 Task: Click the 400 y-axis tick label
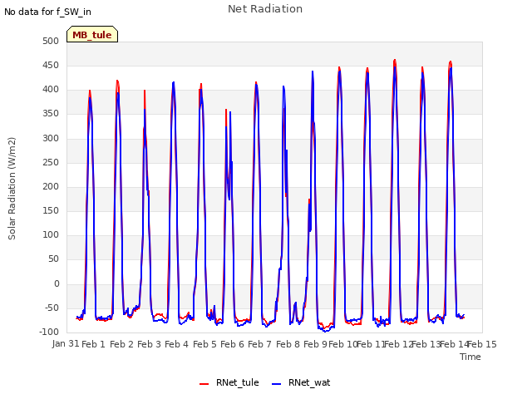(x=51, y=90)
